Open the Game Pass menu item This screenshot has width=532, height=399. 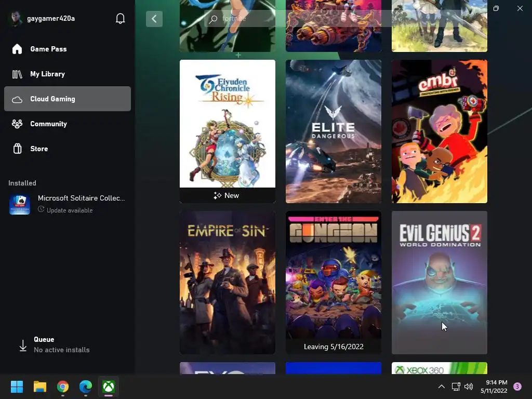pyautogui.click(x=68, y=49)
